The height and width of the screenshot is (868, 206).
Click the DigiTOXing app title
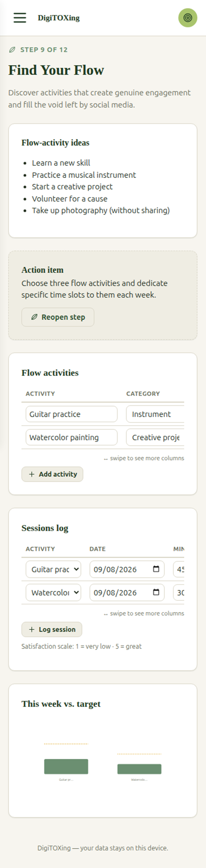[59, 18]
